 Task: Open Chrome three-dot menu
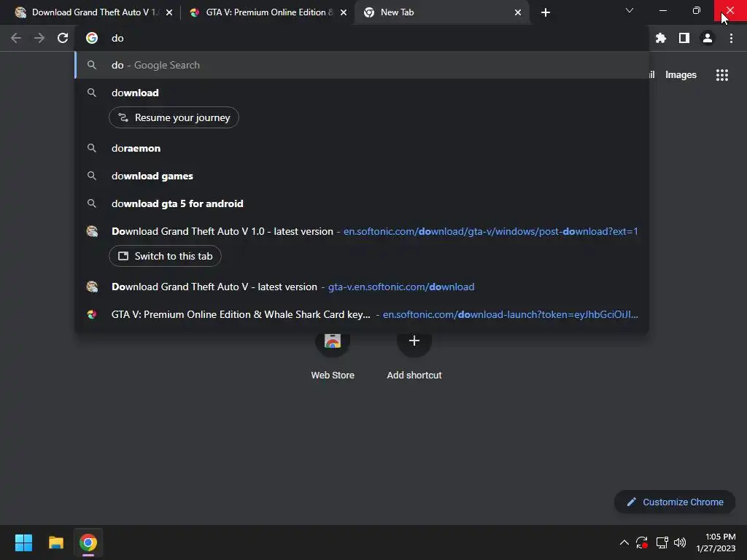point(731,38)
